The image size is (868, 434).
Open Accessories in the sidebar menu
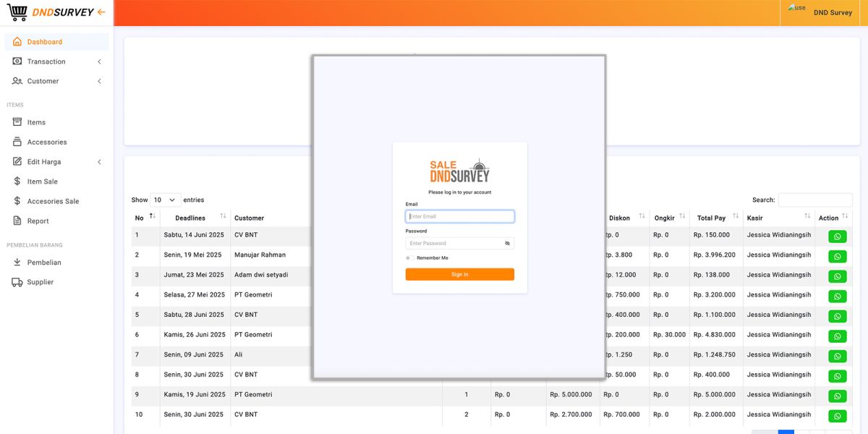(47, 142)
